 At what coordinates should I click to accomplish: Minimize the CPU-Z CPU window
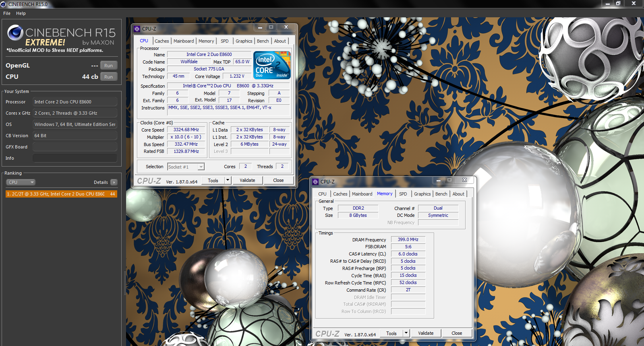(x=260, y=27)
